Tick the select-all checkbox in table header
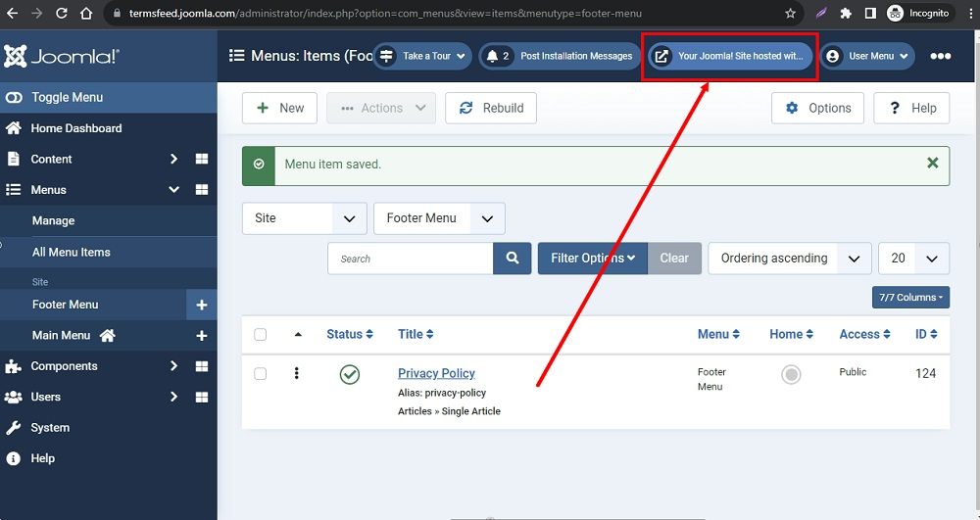 point(261,335)
